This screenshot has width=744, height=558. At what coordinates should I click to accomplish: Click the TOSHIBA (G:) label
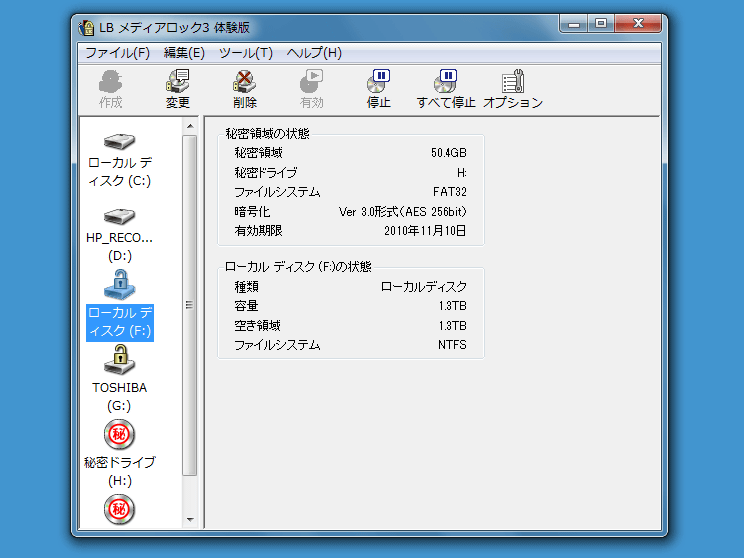[120, 397]
